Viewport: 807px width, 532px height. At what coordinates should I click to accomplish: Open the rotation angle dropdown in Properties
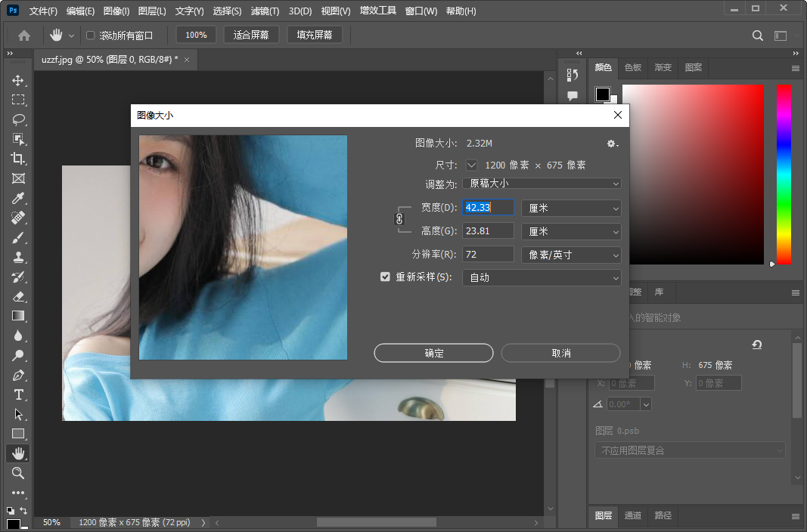tap(646, 404)
